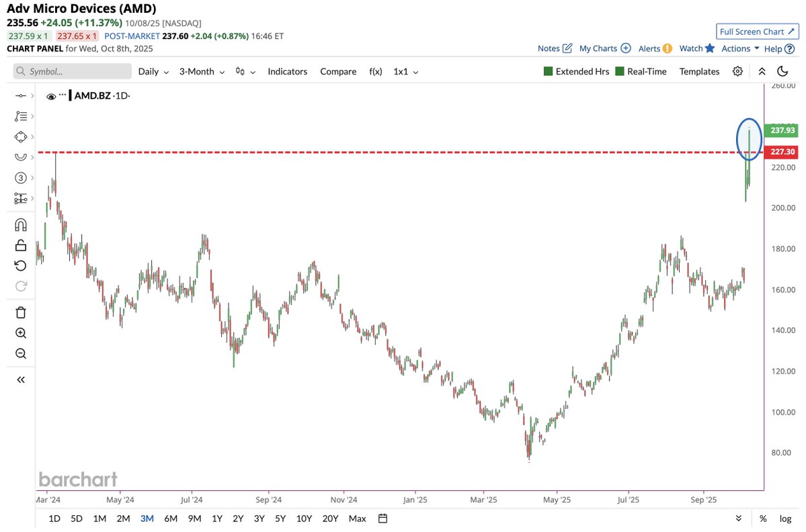Viewport: 806px width, 532px height.
Task: Open Templates menu
Action: pyautogui.click(x=699, y=71)
